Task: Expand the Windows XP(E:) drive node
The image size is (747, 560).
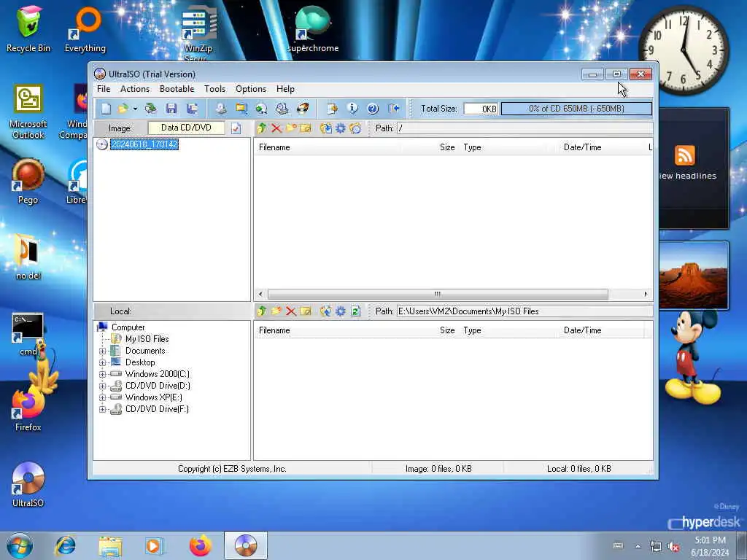Action: [x=102, y=397]
